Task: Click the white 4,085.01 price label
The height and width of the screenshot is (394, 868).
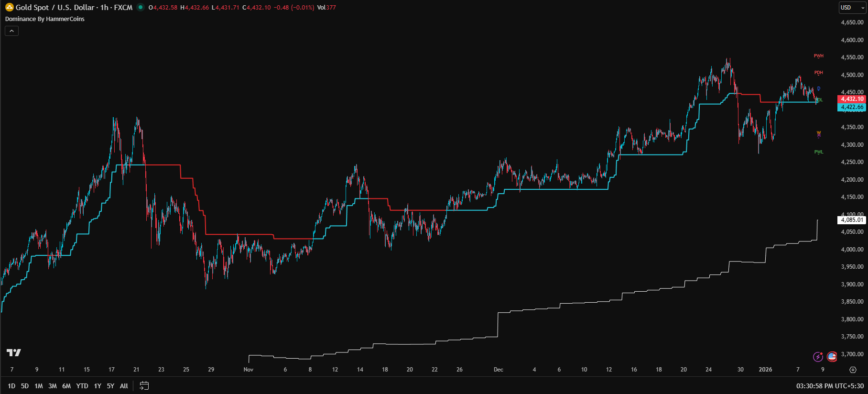Action: (852, 220)
